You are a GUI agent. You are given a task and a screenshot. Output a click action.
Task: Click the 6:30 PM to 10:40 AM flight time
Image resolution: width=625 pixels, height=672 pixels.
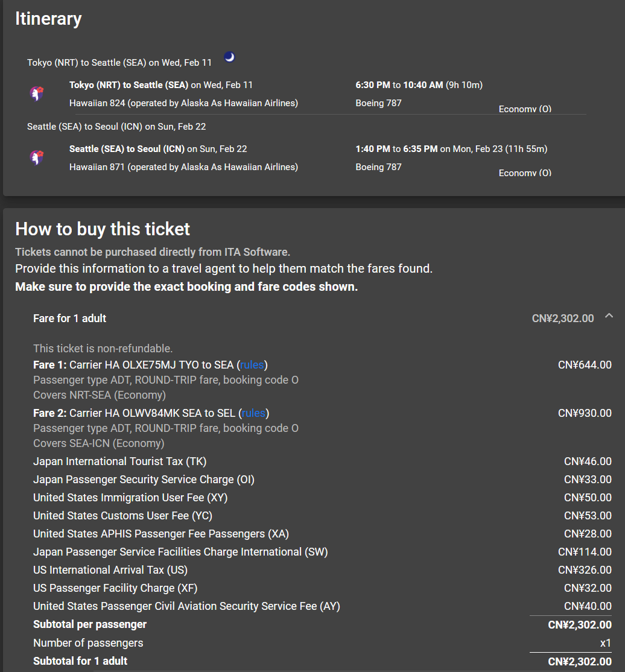click(x=419, y=85)
